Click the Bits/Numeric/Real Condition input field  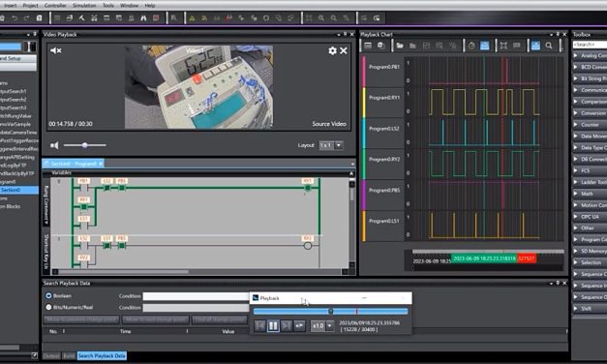(196, 308)
